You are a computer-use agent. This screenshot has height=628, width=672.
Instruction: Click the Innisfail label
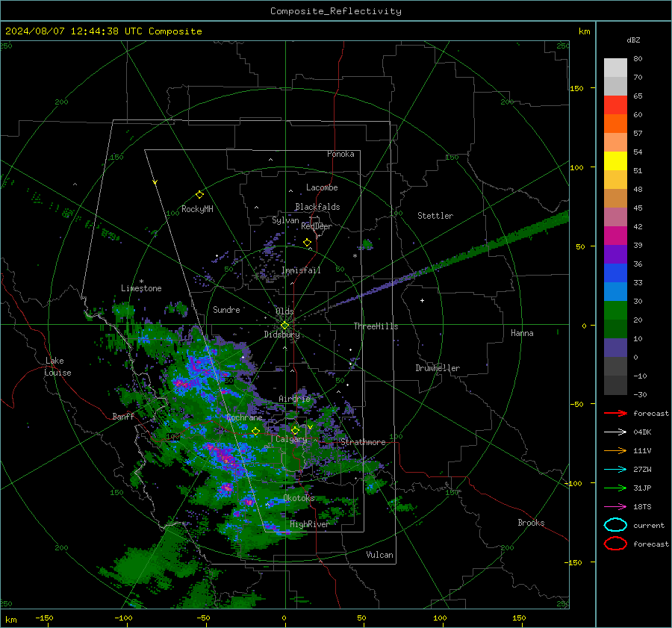(x=301, y=270)
